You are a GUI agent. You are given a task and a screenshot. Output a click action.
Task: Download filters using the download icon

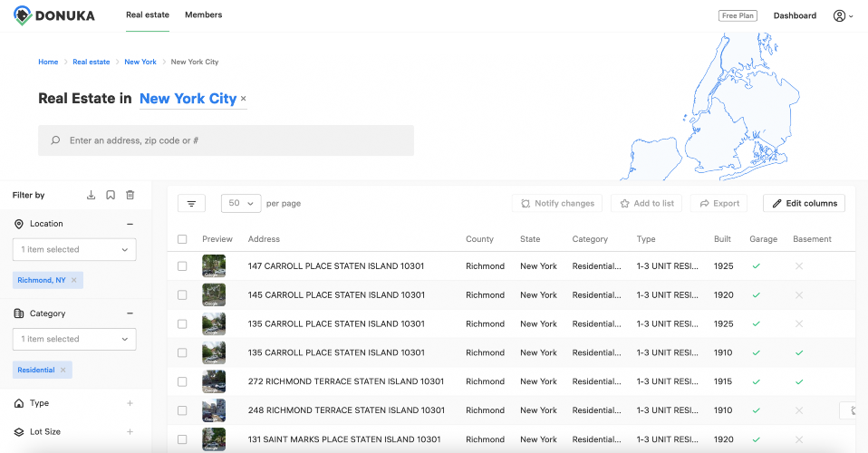coord(92,195)
